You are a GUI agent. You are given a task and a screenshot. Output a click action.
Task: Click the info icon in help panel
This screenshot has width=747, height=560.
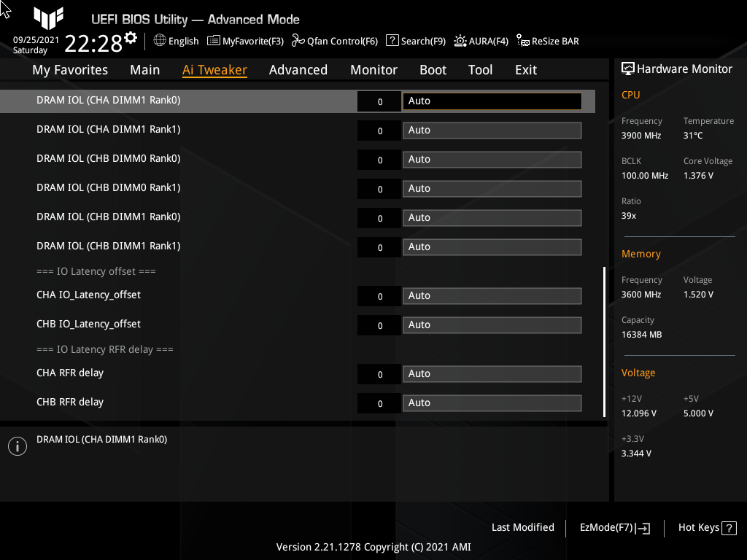pos(18,446)
